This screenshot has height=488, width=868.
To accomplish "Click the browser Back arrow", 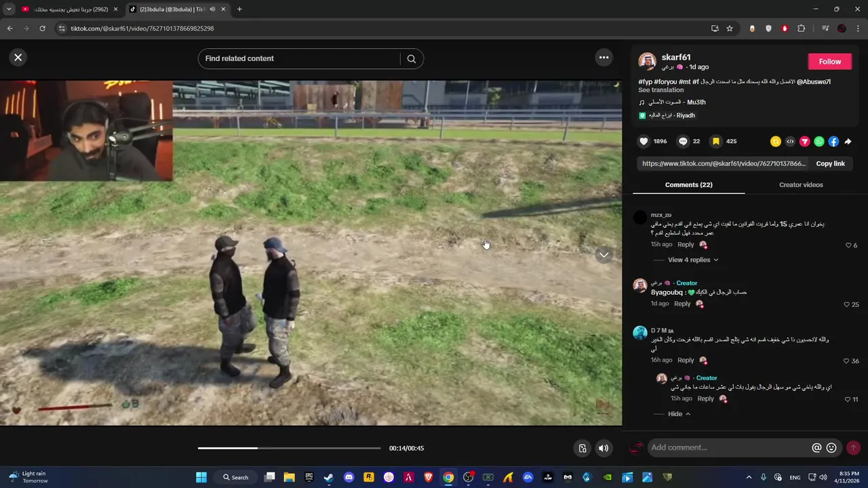I will (9, 28).
